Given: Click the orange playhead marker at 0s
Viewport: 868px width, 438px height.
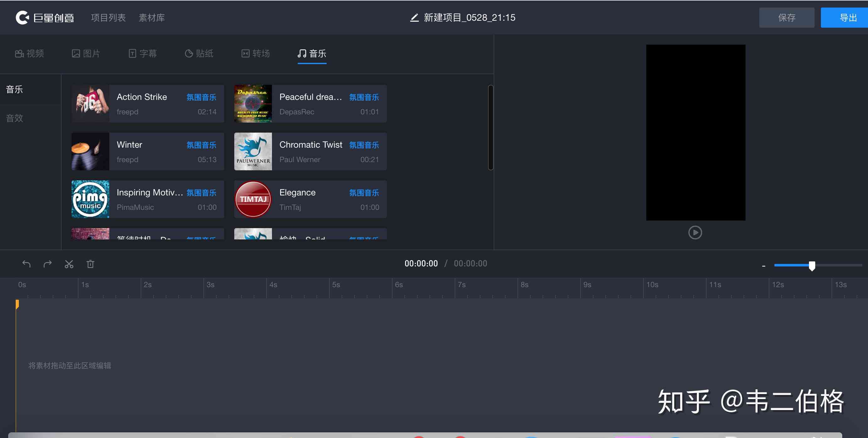Looking at the screenshot, I should [x=17, y=304].
